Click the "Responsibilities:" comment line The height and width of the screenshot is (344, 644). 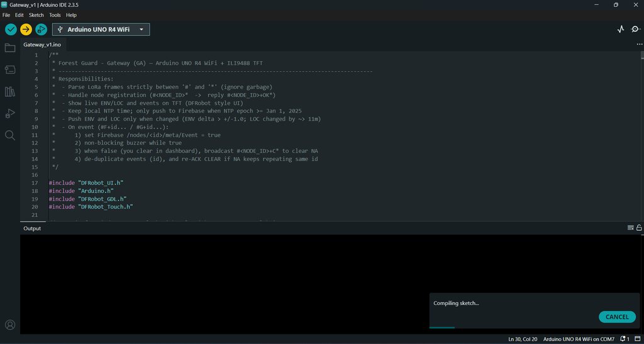(83, 79)
